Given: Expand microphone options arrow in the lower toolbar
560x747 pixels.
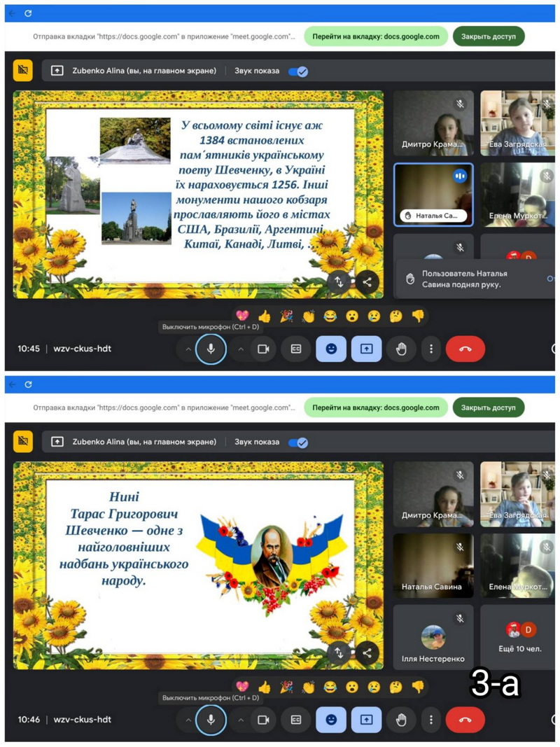Looking at the screenshot, I should click(187, 719).
